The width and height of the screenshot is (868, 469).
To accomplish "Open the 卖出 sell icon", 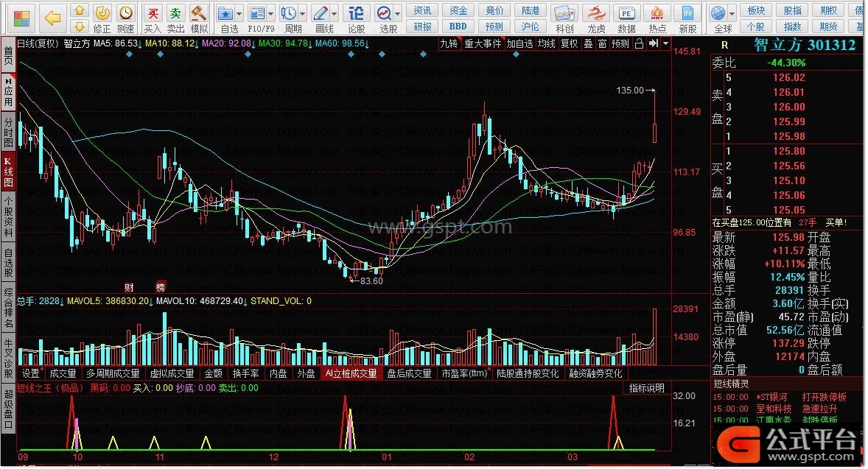I will (x=175, y=13).
